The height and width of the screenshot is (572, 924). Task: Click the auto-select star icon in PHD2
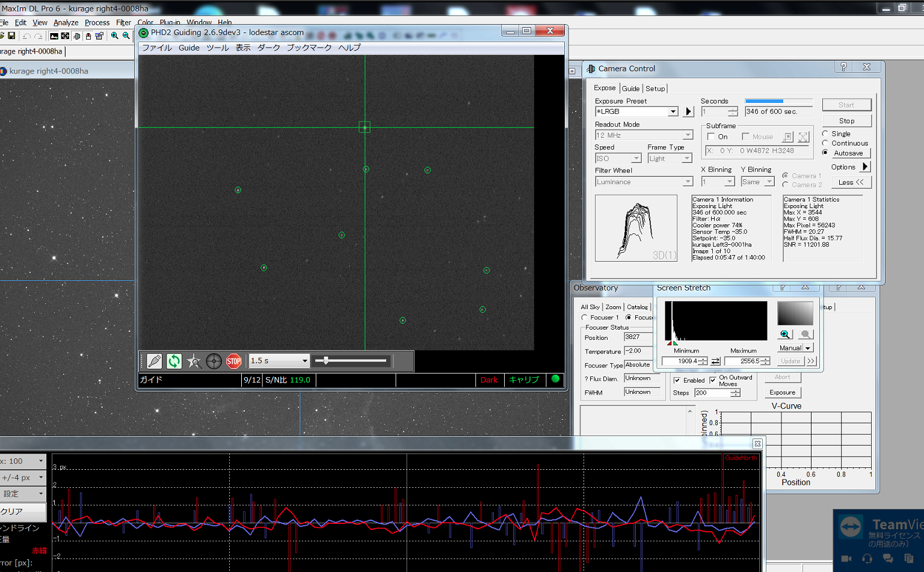[x=194, y=361]
